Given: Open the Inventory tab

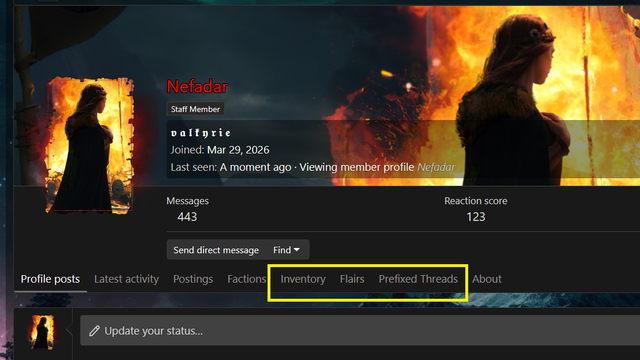Looking at the screenshot, I should coord(303,279).
